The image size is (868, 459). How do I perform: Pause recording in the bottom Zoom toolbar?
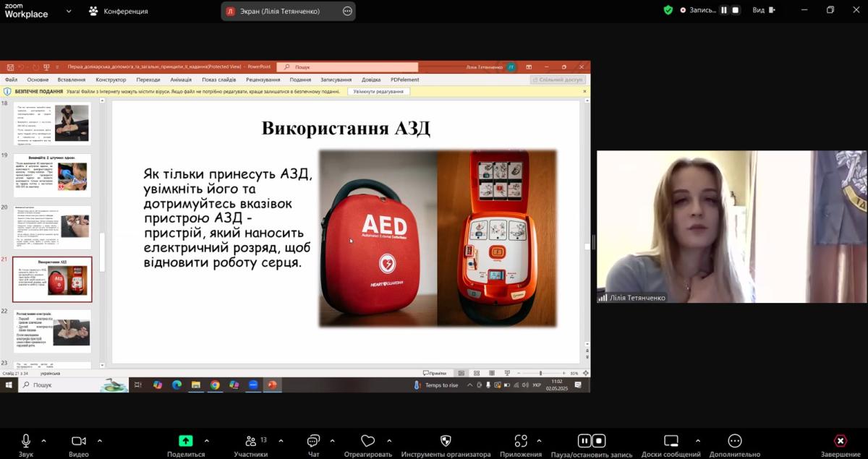584,441
